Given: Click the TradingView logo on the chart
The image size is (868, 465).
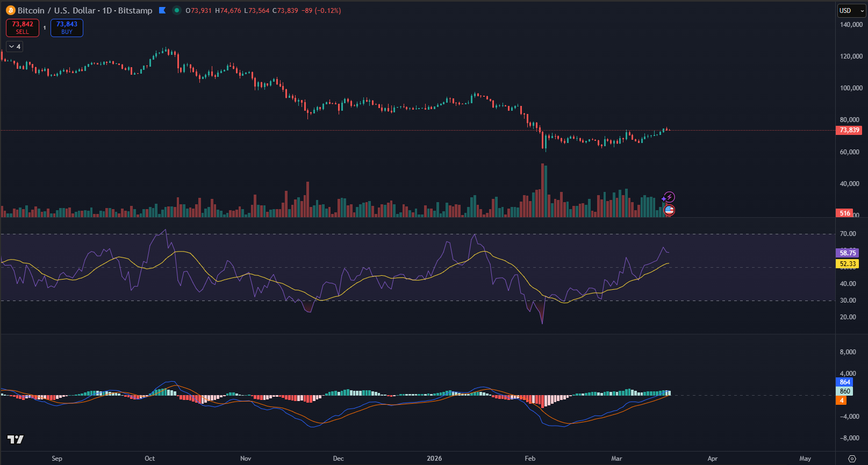Looking at the screenshot, I should (16, 440).
